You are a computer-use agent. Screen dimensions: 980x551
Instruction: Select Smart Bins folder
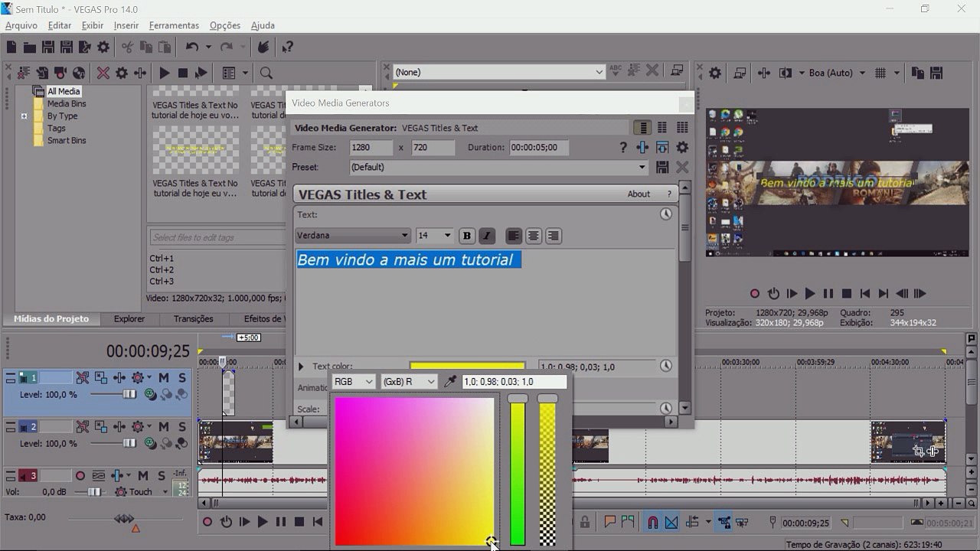[x=67, y=141]
